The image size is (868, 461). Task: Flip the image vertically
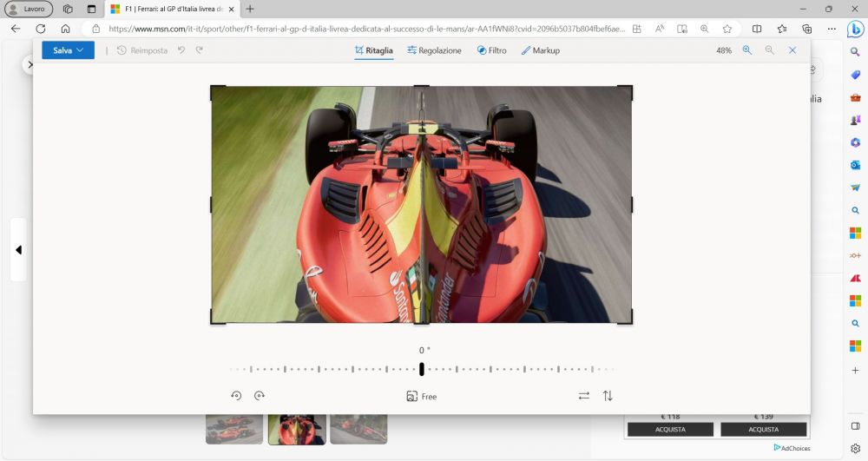click(x=608, y=396)
